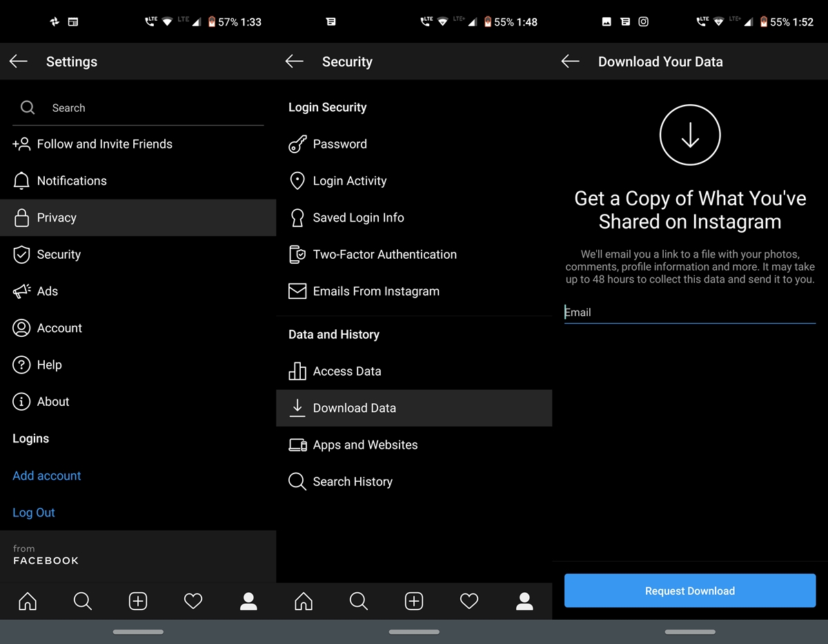The width and height of the screenshot is (828, 644).
Task: Open the Account settings entry
Action: pos(138,328)
